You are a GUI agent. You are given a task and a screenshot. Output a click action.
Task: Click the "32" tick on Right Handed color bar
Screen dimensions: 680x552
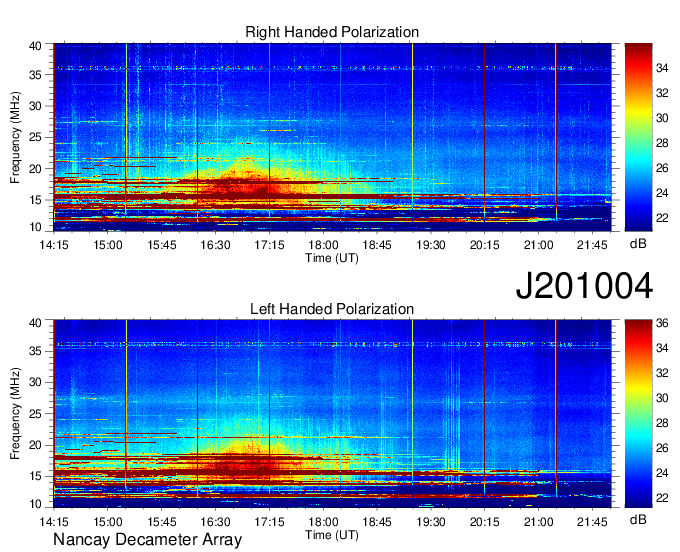click(662, 93)
